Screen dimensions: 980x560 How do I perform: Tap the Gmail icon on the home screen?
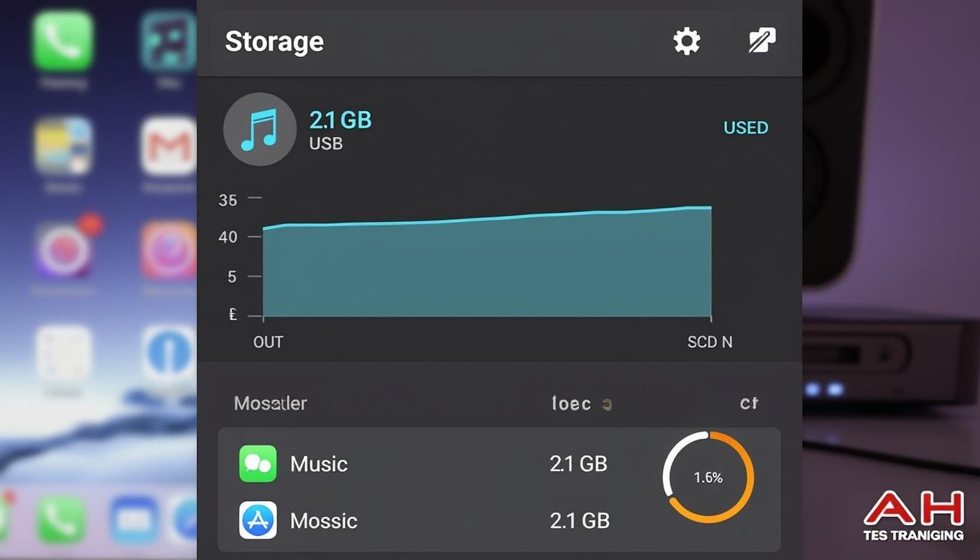click(x=168, y=145)
